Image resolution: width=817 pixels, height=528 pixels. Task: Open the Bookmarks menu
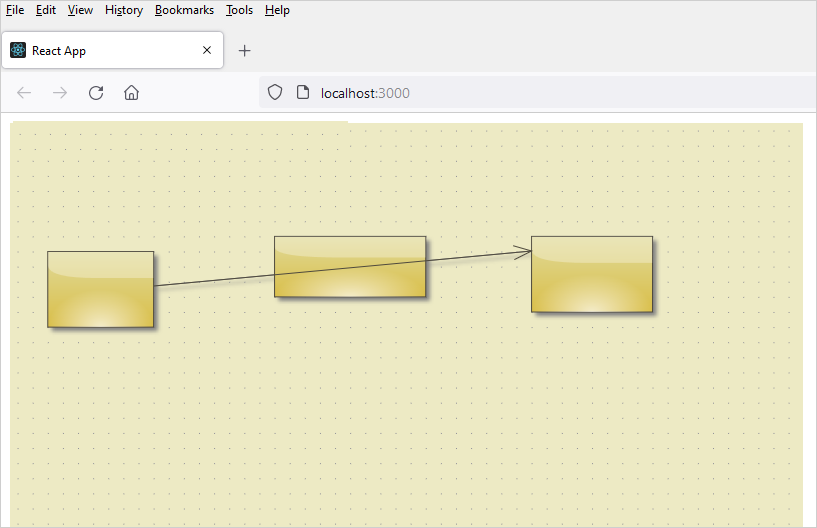click(x=184, y=10)
